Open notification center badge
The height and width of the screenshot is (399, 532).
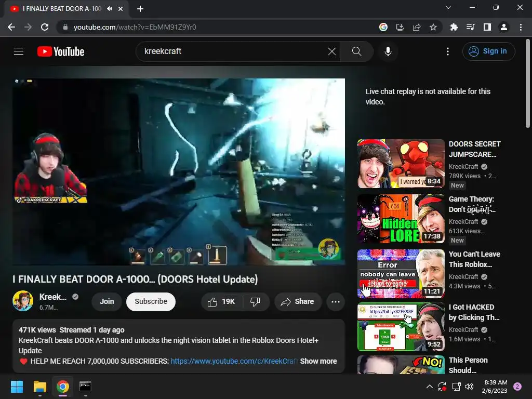pyautogui.click(x=517, y=387)
